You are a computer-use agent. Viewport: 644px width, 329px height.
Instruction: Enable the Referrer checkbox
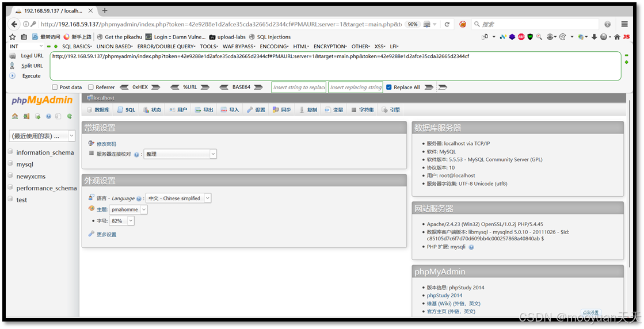(x=91, y=87)
